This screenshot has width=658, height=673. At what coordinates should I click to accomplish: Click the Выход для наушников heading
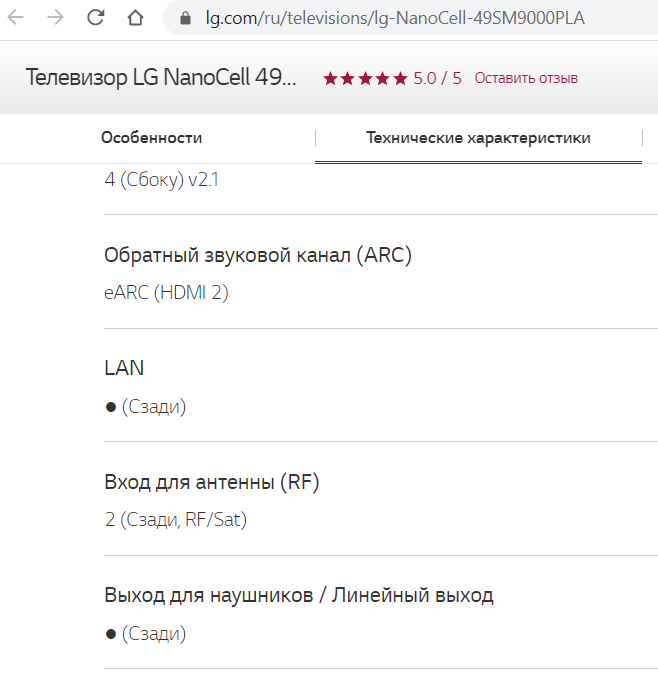coord(299,595)
